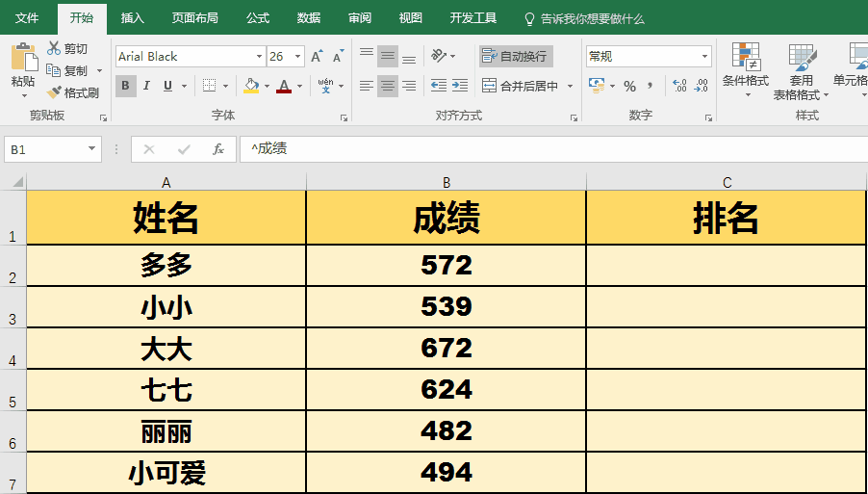Open font group dialog launcher
The height and width of the screenshot is (494, 868).
click(344, 117)
